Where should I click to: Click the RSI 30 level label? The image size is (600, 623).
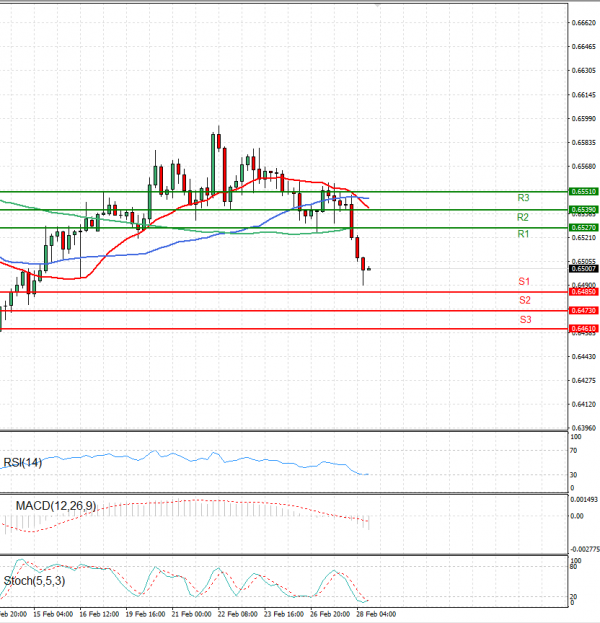[x=573, y=475]
